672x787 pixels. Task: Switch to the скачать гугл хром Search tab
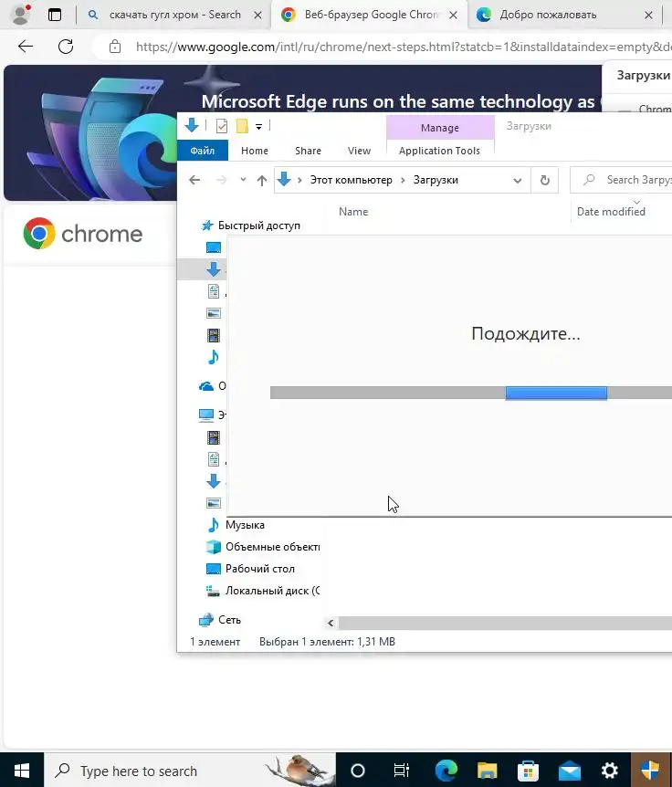coord(174,15)
